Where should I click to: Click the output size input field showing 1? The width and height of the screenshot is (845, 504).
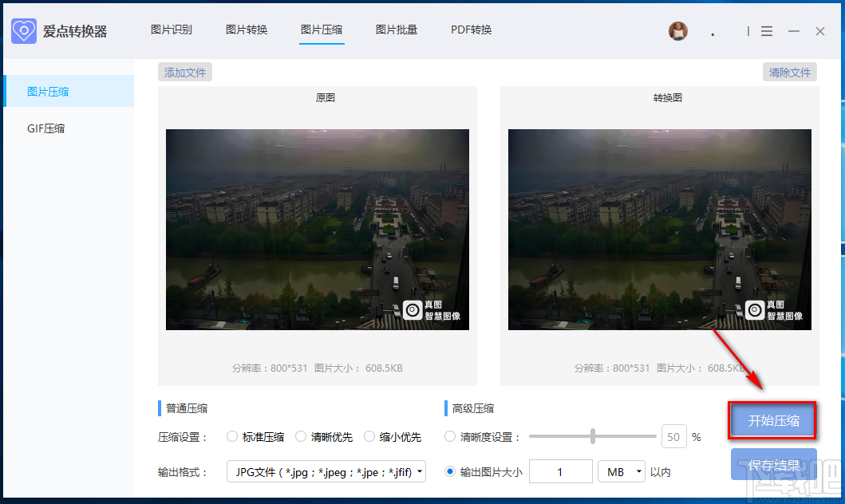(x=560, y=471)
